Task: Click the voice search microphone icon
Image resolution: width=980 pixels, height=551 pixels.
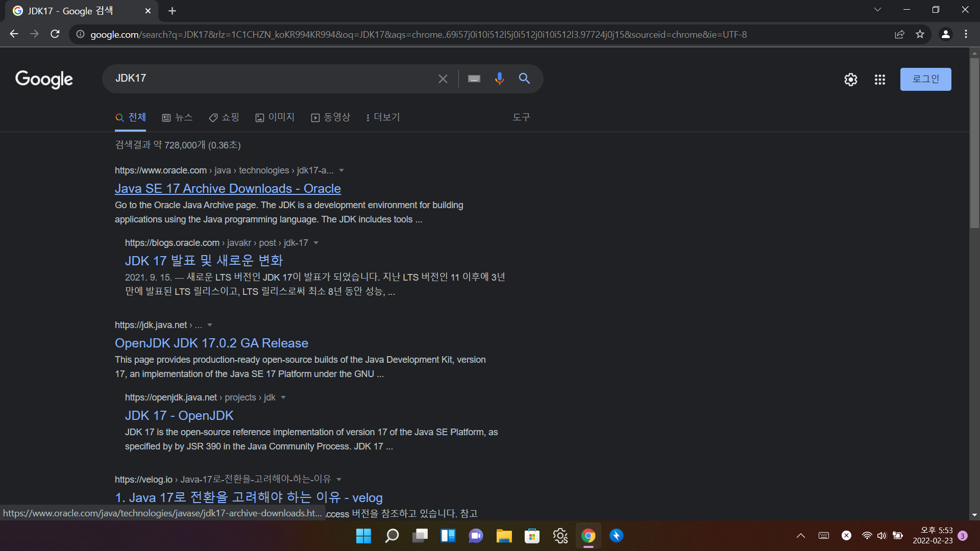Action: 499,79
